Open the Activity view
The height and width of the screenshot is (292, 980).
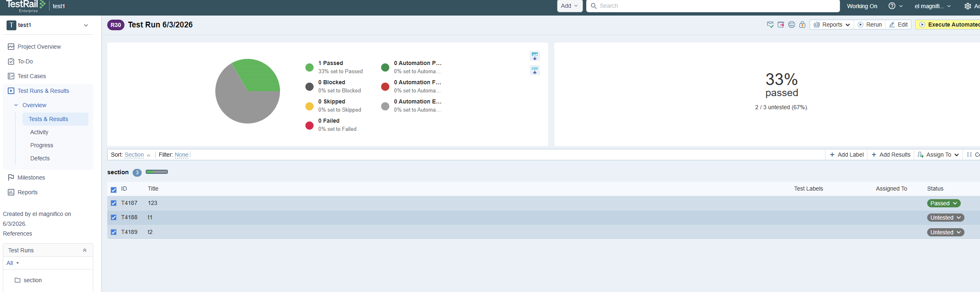coord(39,132)
